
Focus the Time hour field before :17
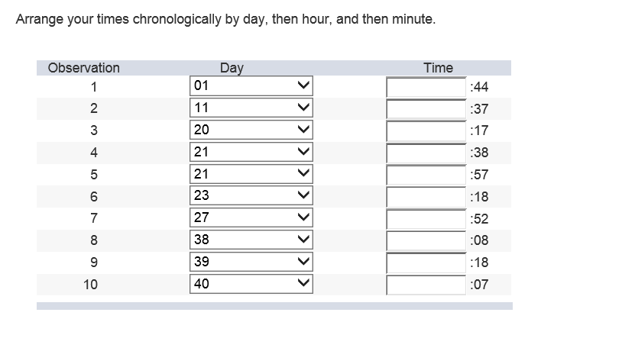[427, 131]
